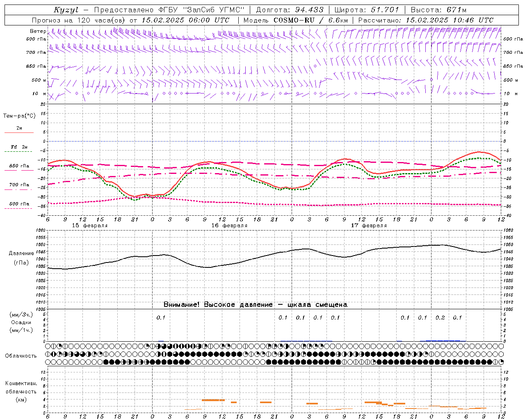Click the 850 гПа wind level label on the left

[x=36, y=66]
